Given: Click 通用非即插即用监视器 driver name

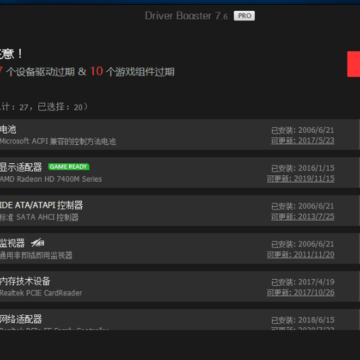Looking at the screenshot, I should [x=36, y=255].
